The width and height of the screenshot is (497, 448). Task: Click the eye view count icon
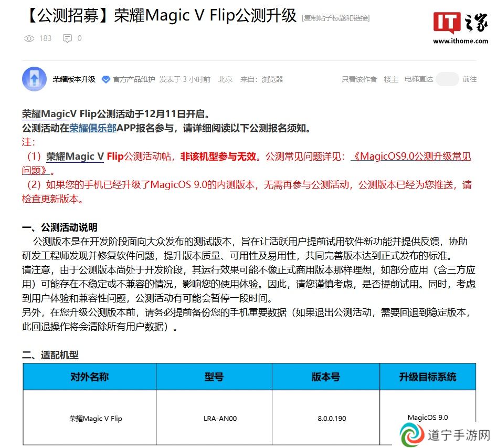(x=29, y=38)
